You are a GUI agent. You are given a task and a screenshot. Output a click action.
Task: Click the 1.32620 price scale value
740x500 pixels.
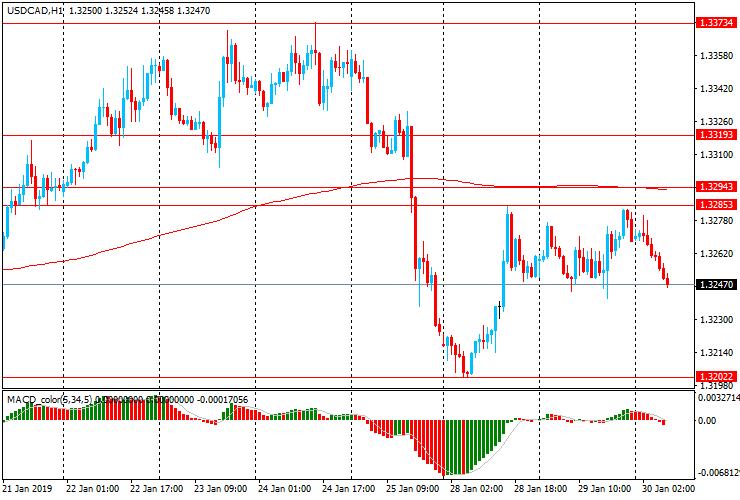tap(716, 254)
